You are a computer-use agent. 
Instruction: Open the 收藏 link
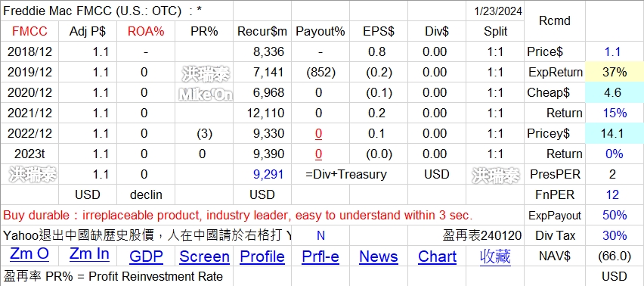click(495, 256)
